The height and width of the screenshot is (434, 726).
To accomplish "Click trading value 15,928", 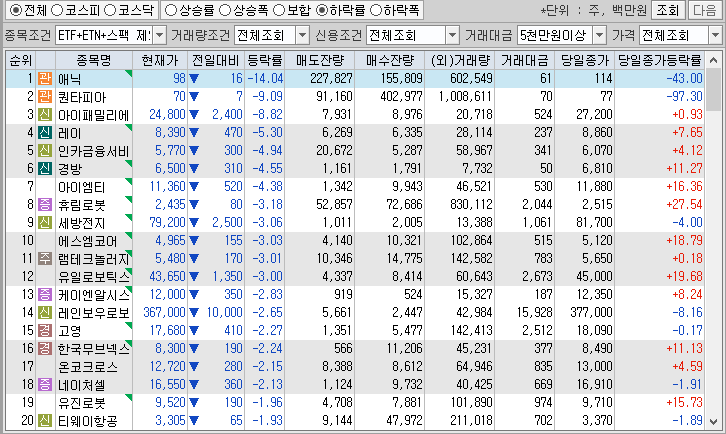I will pos(534,312).
